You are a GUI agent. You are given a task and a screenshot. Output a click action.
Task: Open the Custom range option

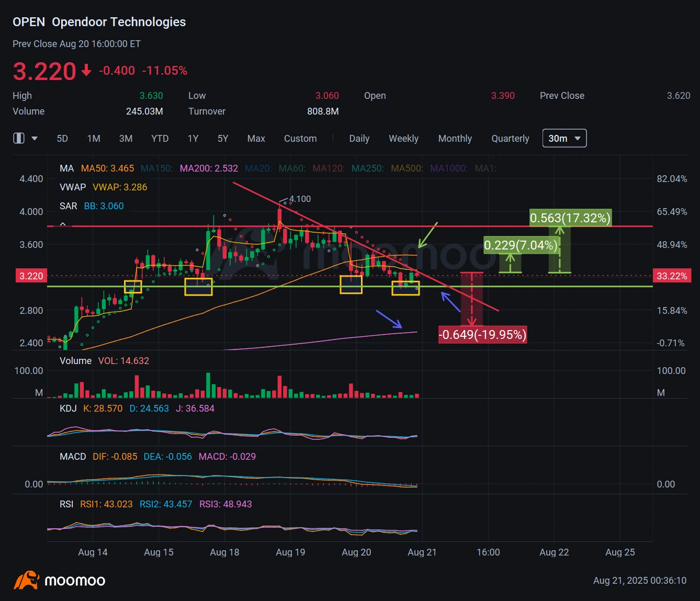300,139
